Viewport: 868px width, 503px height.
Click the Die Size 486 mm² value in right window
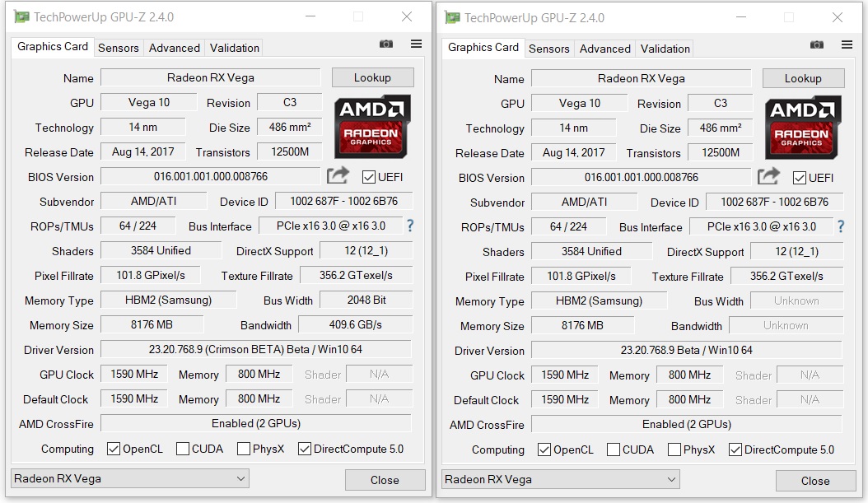pyautogui.click(x=721, y=128)
